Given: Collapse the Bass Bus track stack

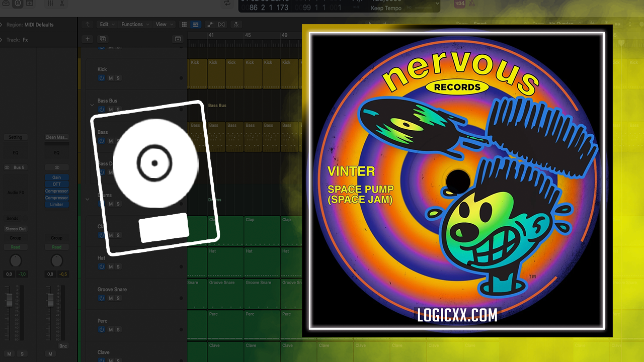Looking at the screenshot, I should click(x=92, y=105).
